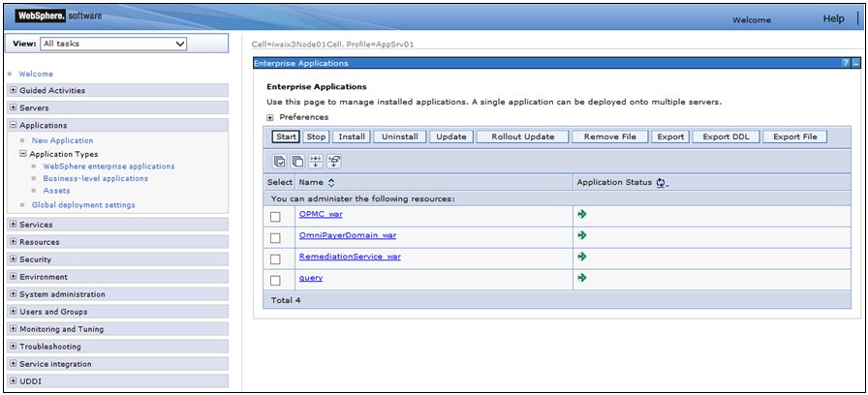Viewport: 868px width, 395px height.
Task: Check the OmniPayerDomain_war checkbox
Action: (275, 238)
